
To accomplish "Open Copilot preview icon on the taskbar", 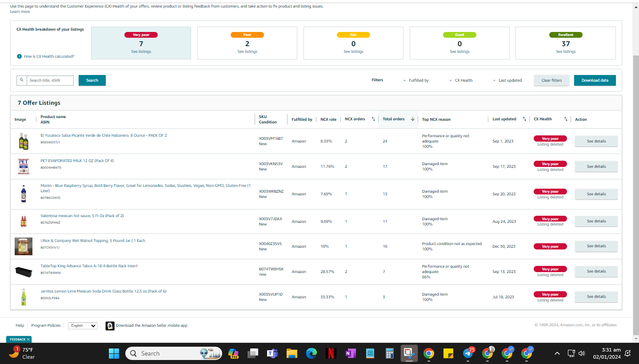I will [233, 353].
